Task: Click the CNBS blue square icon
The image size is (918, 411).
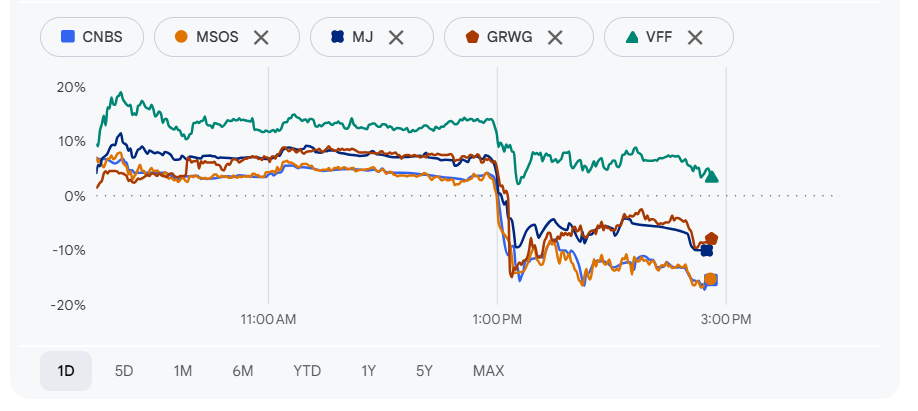Action: [68, 37]
